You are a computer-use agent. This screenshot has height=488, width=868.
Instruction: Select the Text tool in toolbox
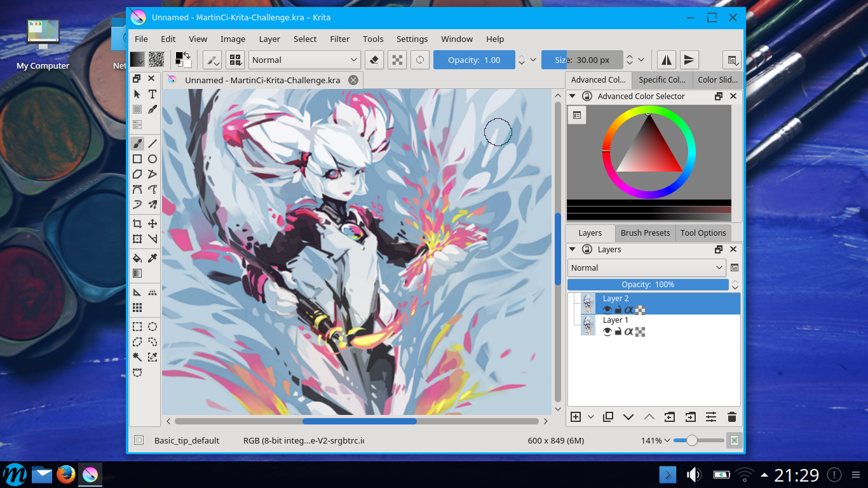click(153, 94)
